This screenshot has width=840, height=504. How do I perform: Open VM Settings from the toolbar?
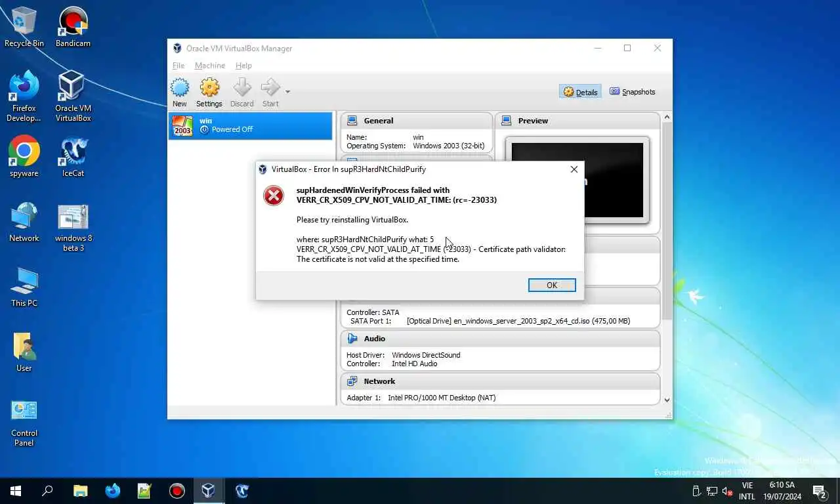click(x=209, y=93)
